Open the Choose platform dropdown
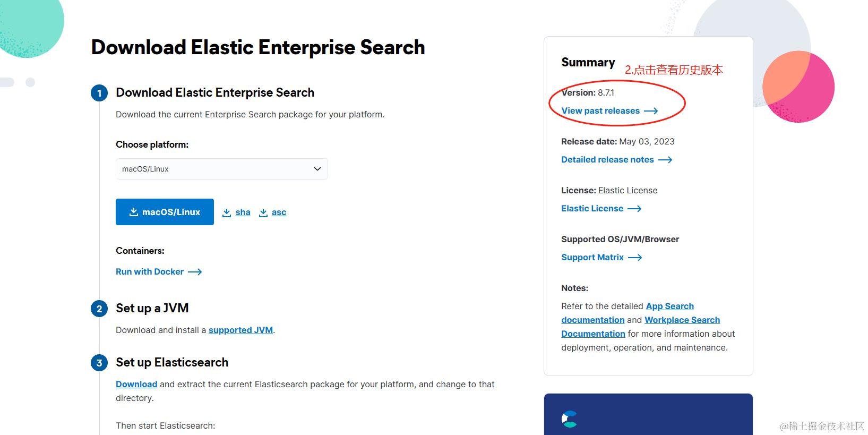Viewport: 868px width, 435px height. coord(221,169)
